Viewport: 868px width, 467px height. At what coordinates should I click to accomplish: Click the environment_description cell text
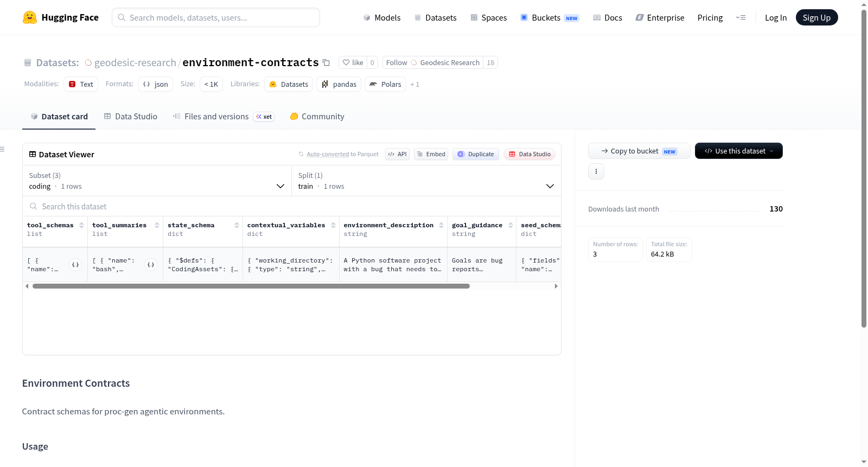tap(393, 265)
